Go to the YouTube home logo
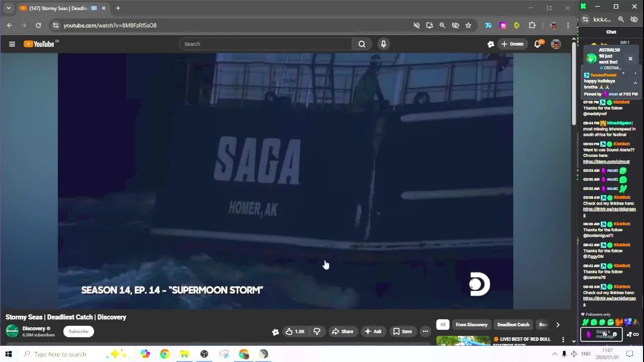Screen dimensions: 644x362 (x=40, y=44)
